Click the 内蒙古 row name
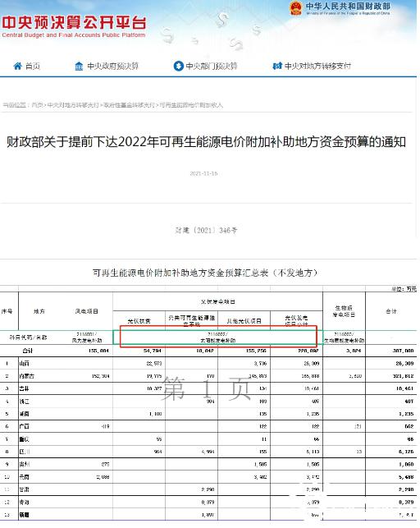 click(27, 376)
